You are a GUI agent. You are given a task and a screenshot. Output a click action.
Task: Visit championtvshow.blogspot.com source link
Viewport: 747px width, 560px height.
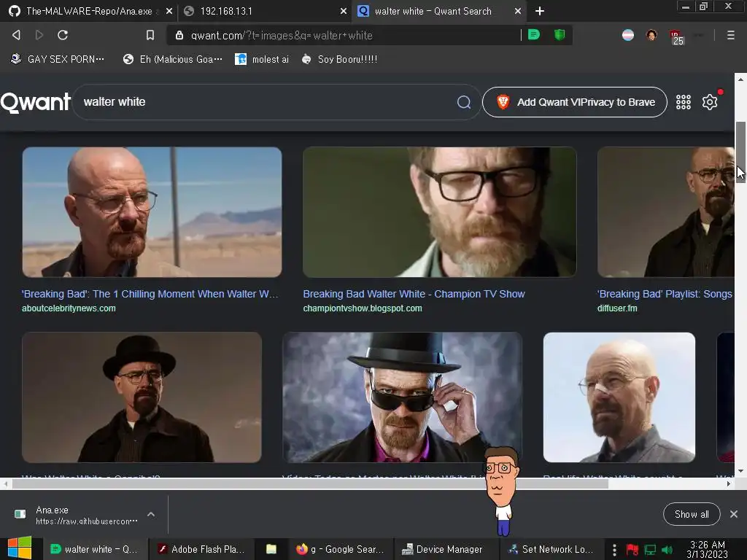point(363,308)
